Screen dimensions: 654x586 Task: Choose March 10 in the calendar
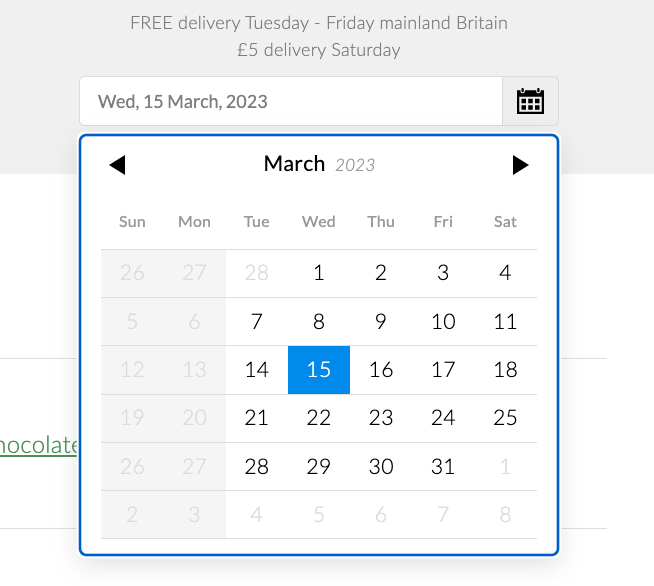[x=443, y=322]
